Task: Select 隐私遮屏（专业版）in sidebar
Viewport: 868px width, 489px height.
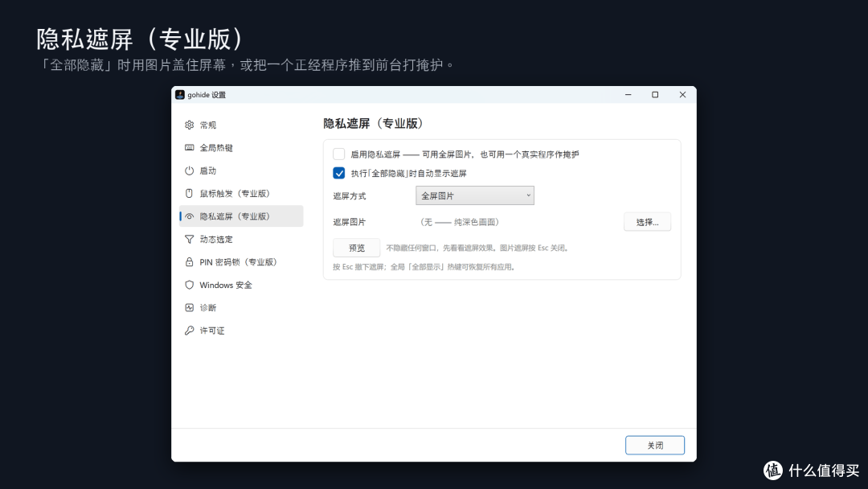Action: click(x=241, y=216)
